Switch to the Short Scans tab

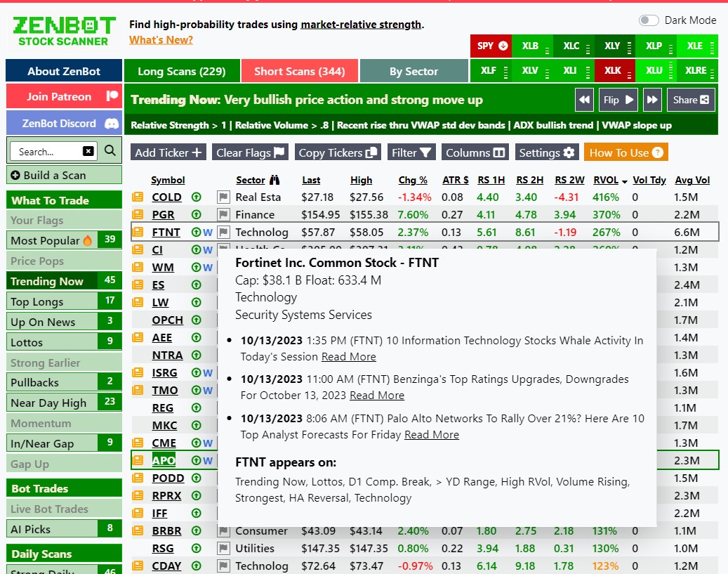tap(300, 71)
